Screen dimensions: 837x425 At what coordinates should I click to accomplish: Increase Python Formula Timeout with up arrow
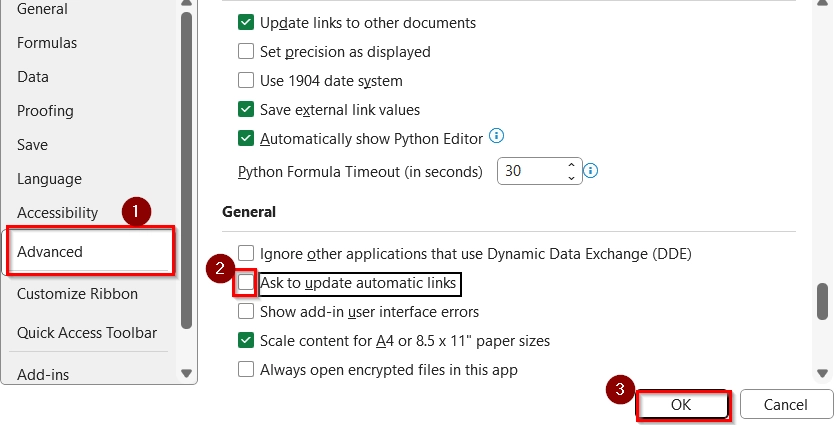point(571,164)
